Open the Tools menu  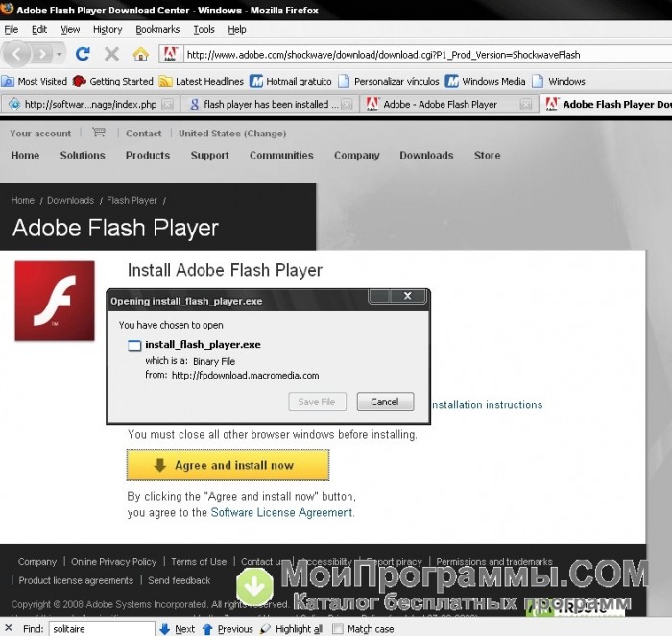204,29
